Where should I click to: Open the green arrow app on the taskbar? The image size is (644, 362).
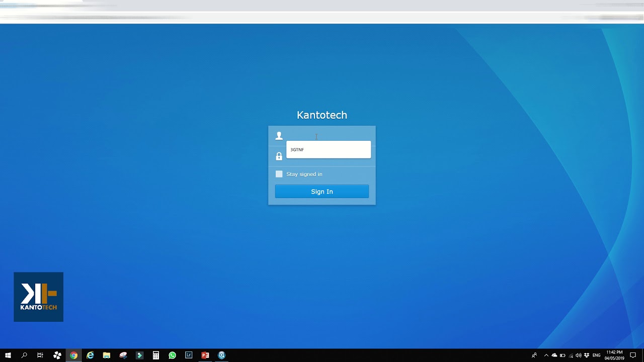(140, 355)
